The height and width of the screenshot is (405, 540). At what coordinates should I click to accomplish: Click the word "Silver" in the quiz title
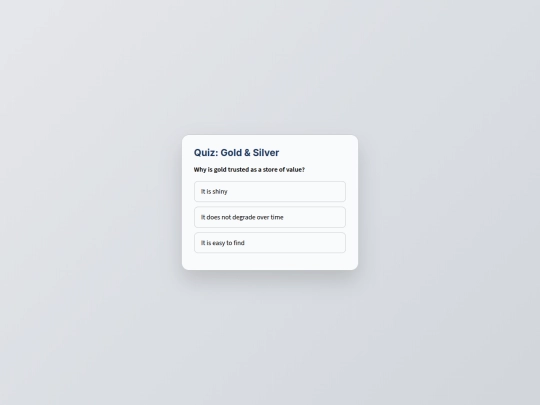click(266, 153)
